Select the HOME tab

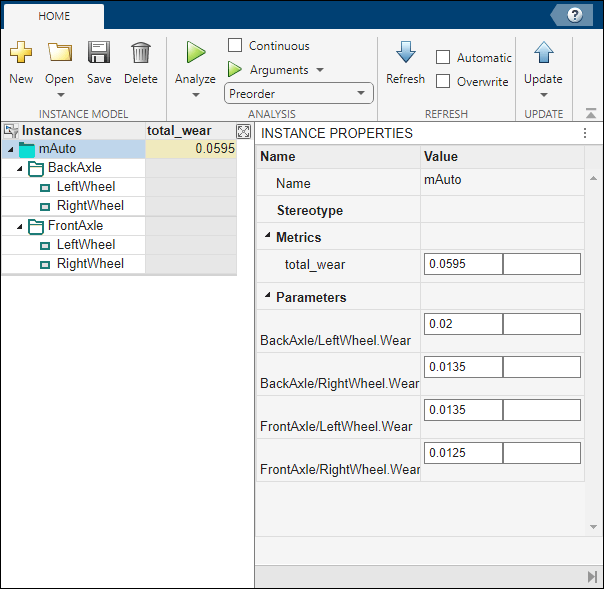tap(54, 16)
